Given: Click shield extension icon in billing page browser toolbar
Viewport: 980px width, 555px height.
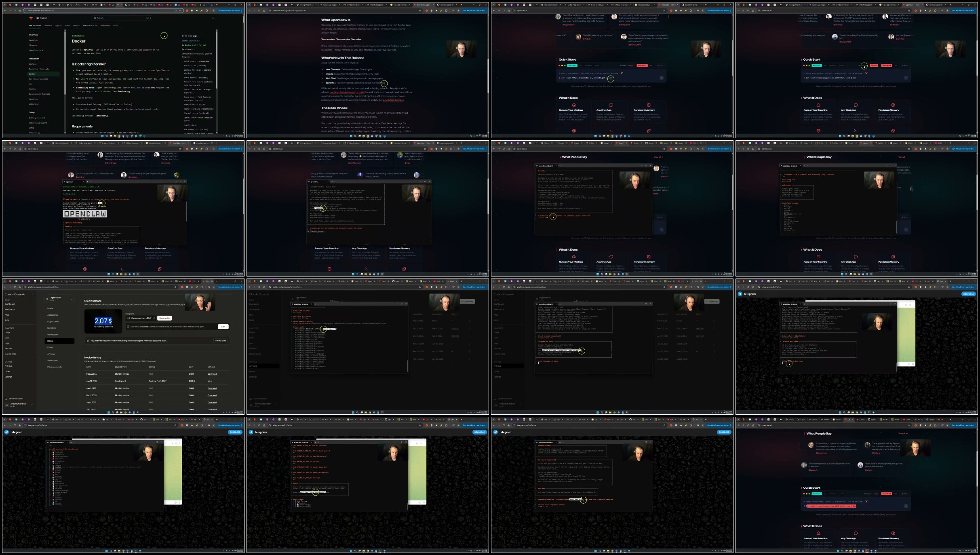Looking at the screenshot, I should pyautogui.click(x=187, y=287).
